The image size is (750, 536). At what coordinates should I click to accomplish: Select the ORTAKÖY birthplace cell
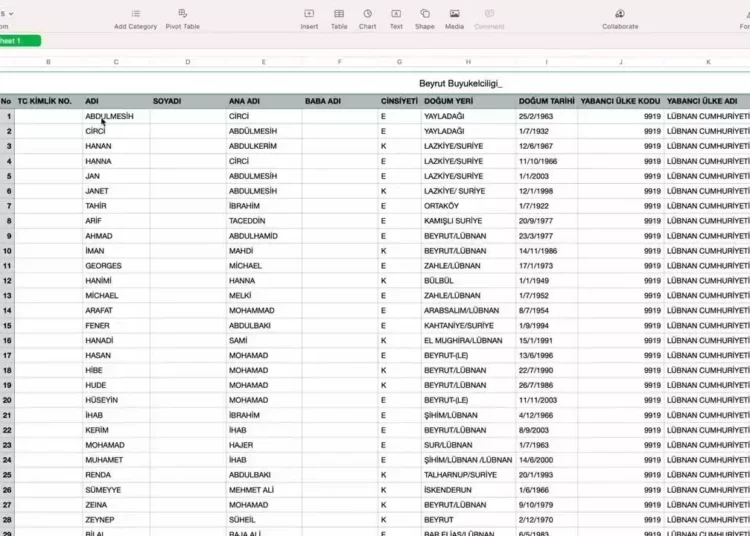tap(468, 206)
